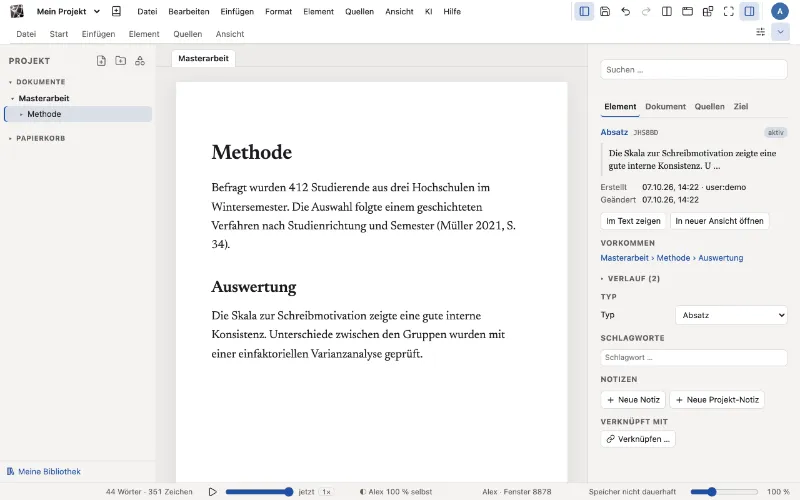This screenshot has width=800, height=500.
Task: Click 44 Wörter word count
Action: (x=123, y=492)
